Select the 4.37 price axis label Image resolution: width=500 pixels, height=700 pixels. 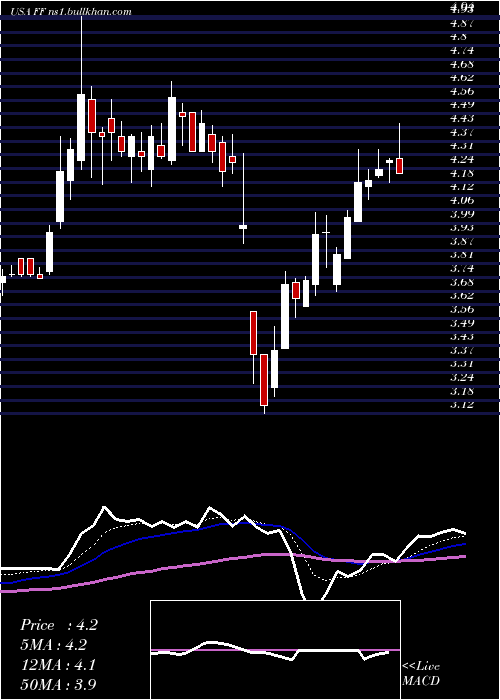pos(461,133)
